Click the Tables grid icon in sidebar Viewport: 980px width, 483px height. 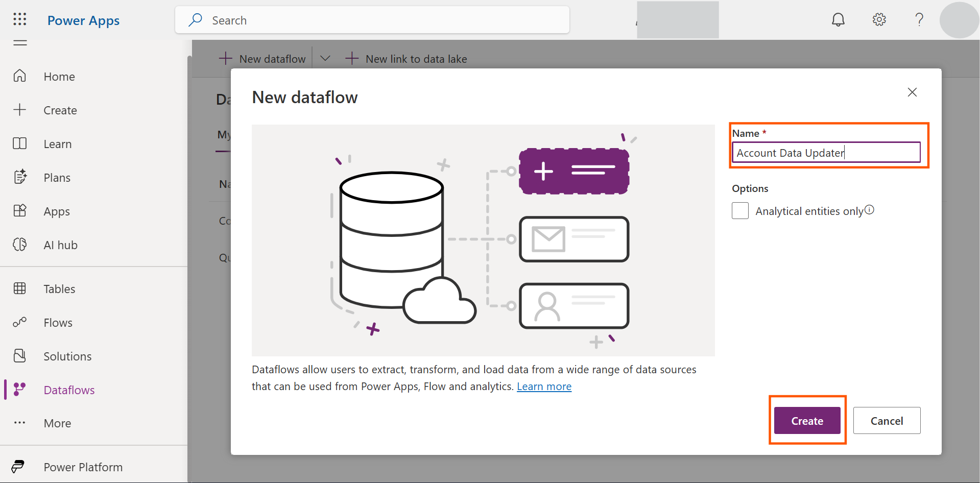click(x=20, y=288)
